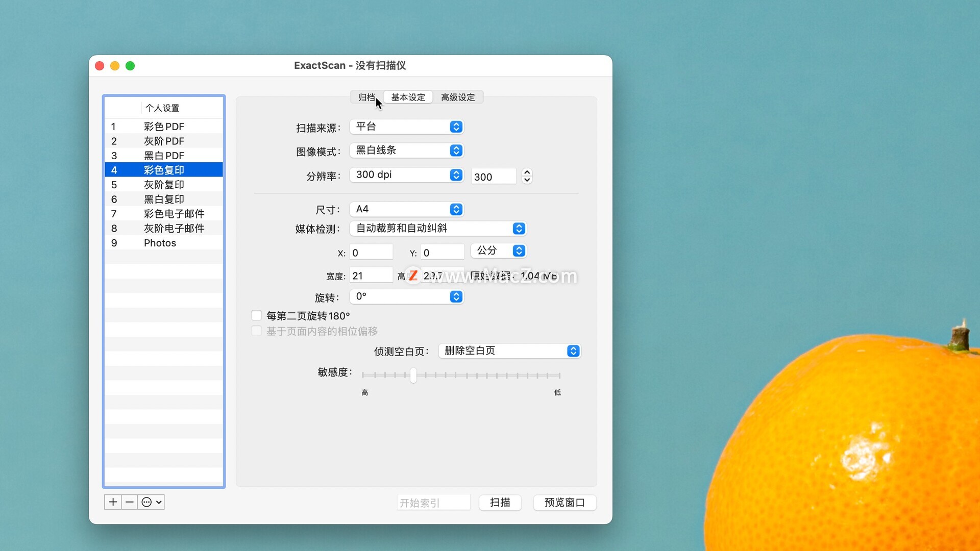Click the 个人设置 column header
The height and width of the screenshot is (551, 980).
tap(182, 108)
